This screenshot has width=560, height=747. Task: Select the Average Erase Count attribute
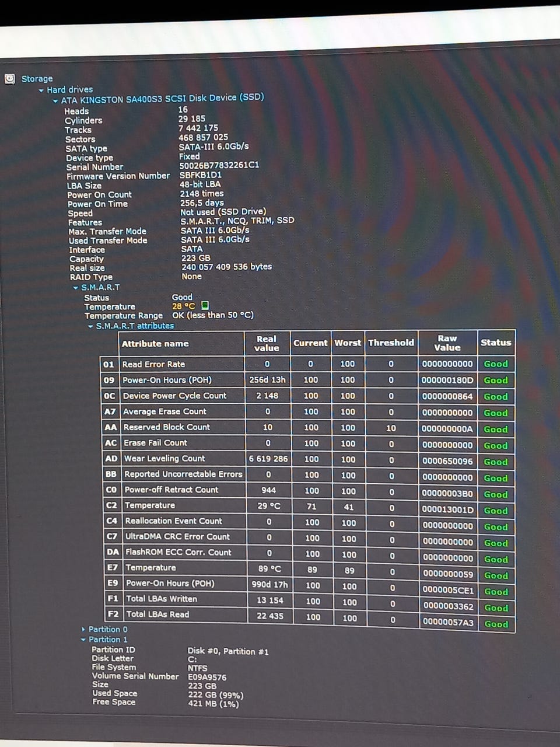pyautogui.click(x=164, y=411)
